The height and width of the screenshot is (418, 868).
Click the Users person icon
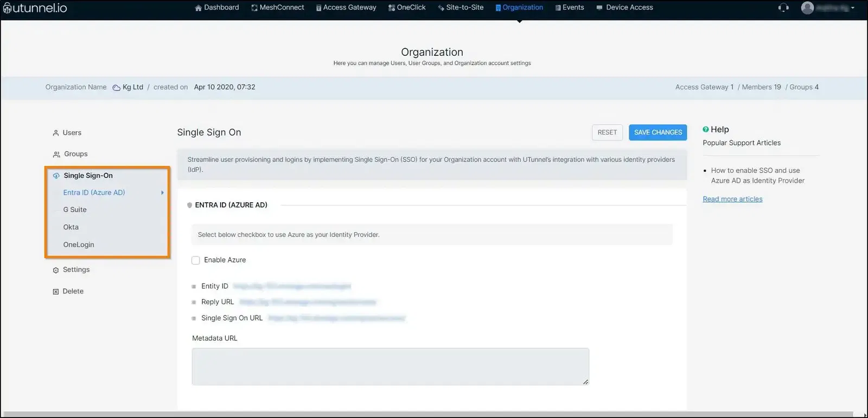pos(56,133)
